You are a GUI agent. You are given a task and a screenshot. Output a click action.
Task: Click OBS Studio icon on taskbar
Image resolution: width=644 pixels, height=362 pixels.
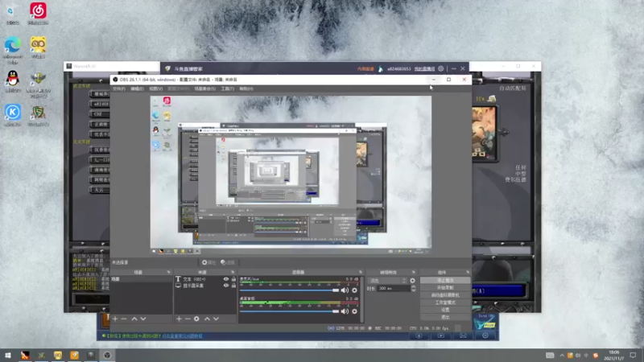click(x=107, y=355)
